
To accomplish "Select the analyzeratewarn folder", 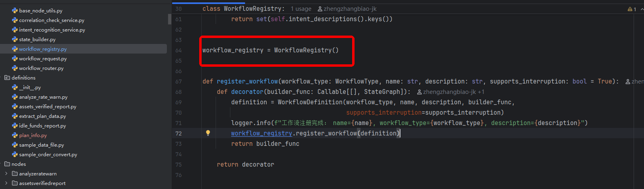I will [x=38, y=174].
